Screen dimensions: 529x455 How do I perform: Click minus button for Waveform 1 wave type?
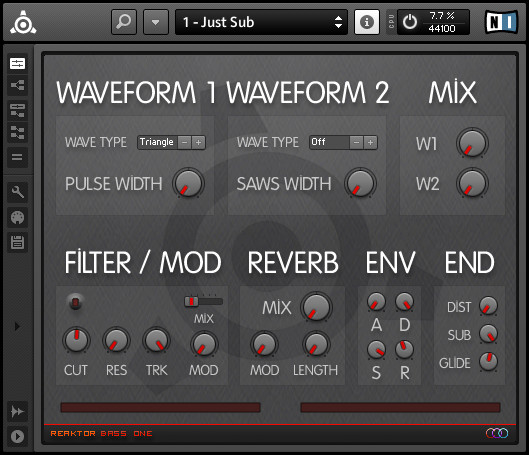(x=185, y=143)
